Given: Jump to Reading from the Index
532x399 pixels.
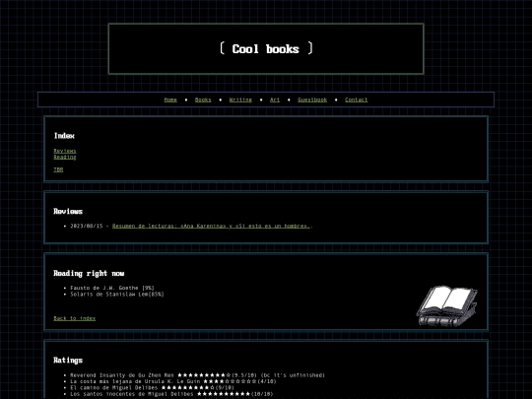Looking at the screenshot, I should (65, 157).
